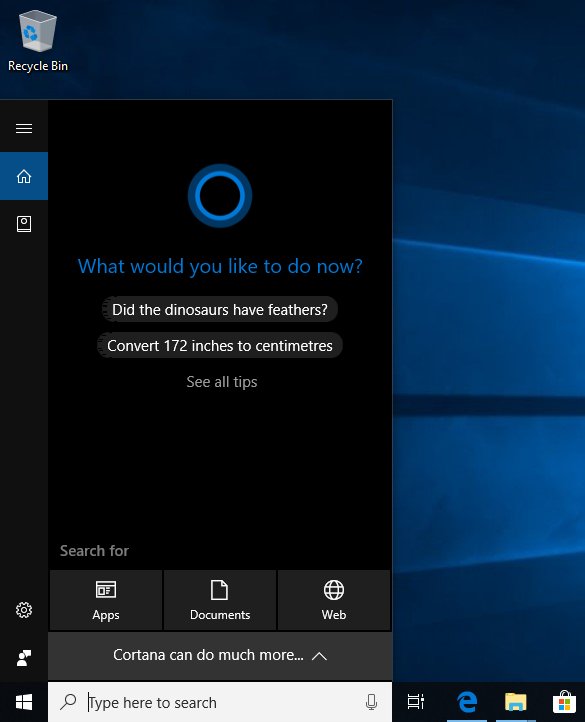Click 'Did the dinosaurs have feathers?' suggestion
This screenshot has height=722, width=585.
point(220,309)
